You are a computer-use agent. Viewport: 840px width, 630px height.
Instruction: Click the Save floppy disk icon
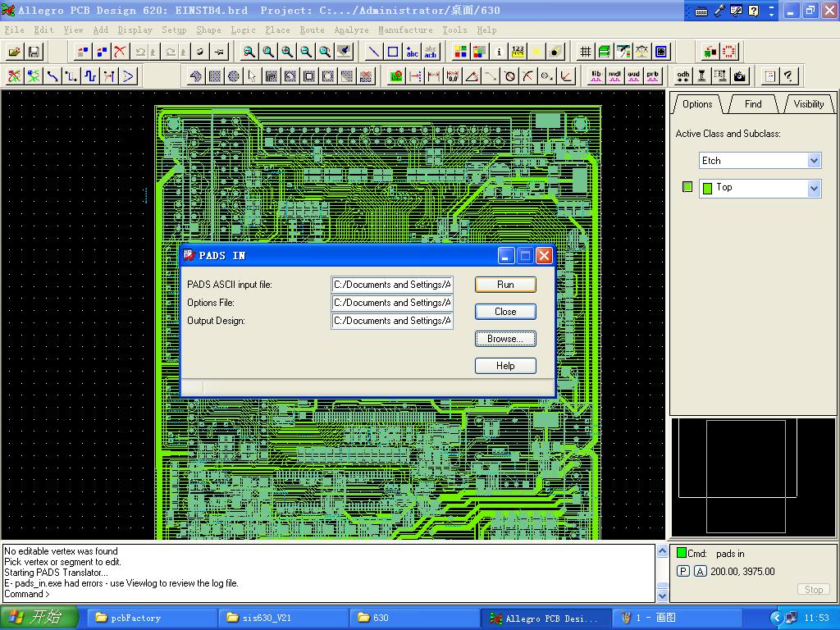pyautogui.click(x=34, y=52)
